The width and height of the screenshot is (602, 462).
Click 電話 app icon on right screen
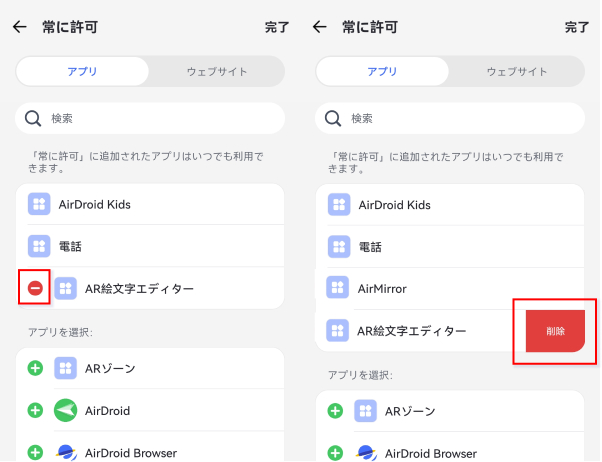339,246
